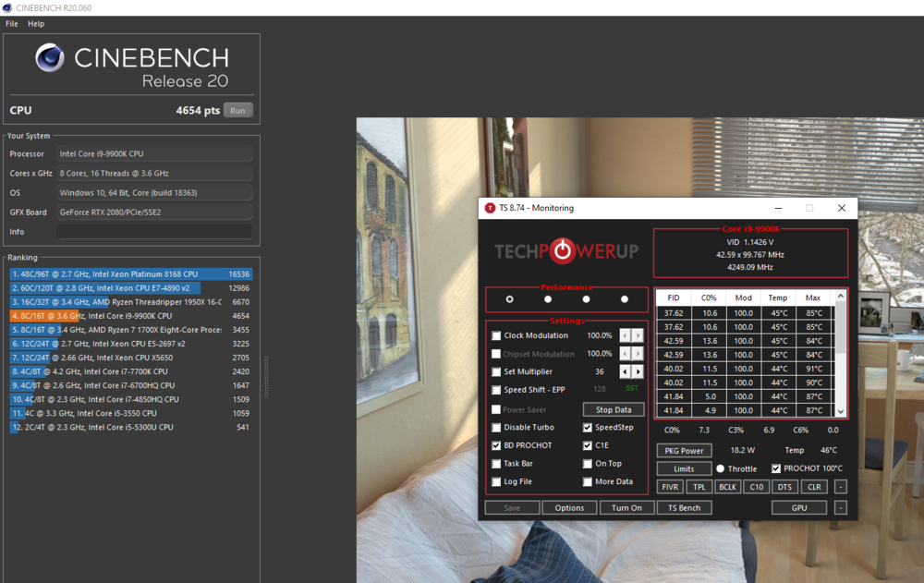Click the Cinebench sphere logo
The width and height of the screenshot is (924, 583).
pyautogui.click(x=50, y=58)
